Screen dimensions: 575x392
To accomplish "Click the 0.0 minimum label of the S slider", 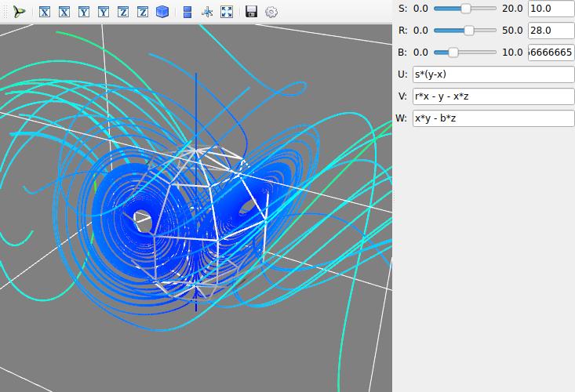I will (420, 9).
